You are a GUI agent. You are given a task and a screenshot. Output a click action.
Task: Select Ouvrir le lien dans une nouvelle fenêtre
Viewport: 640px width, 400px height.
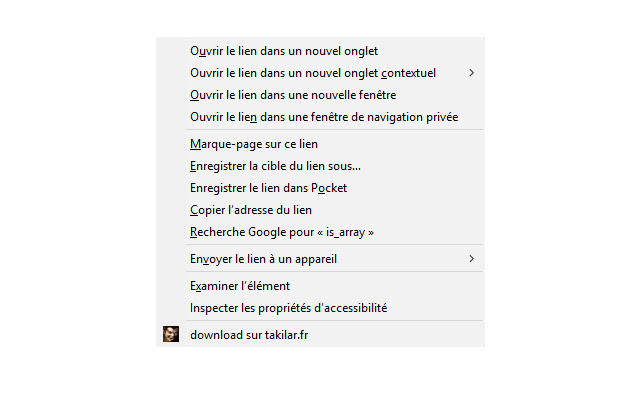pyautogui.click(x=293, y=95)
